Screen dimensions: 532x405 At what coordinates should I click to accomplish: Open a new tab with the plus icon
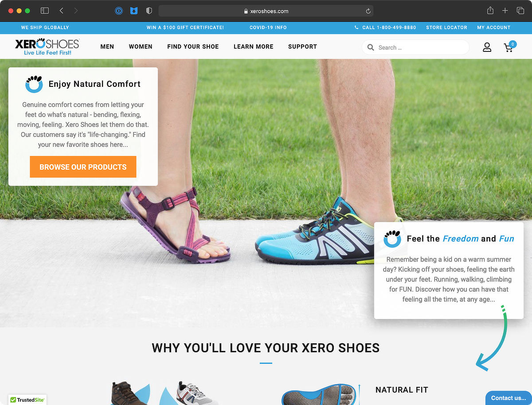[x=505, y=11]
